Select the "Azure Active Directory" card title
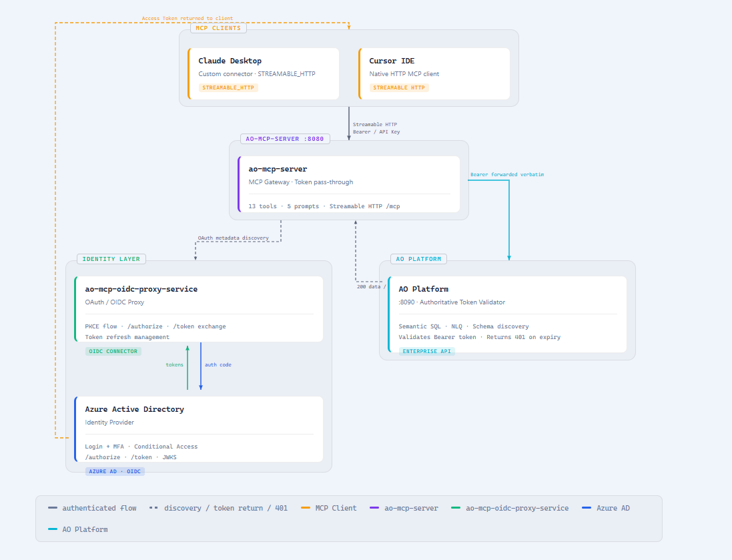This screenshot has width=732, height=560. [x=134, y=409]
